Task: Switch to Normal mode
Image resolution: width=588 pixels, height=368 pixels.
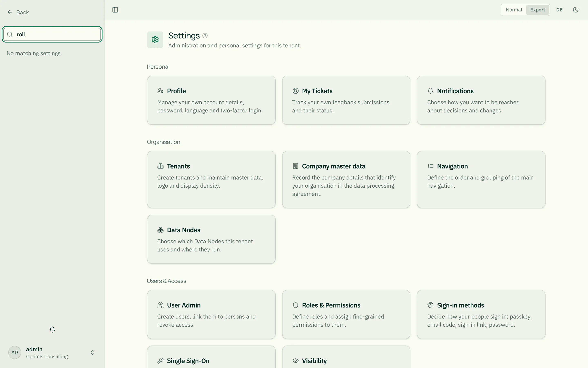Action: pos(514,10)
